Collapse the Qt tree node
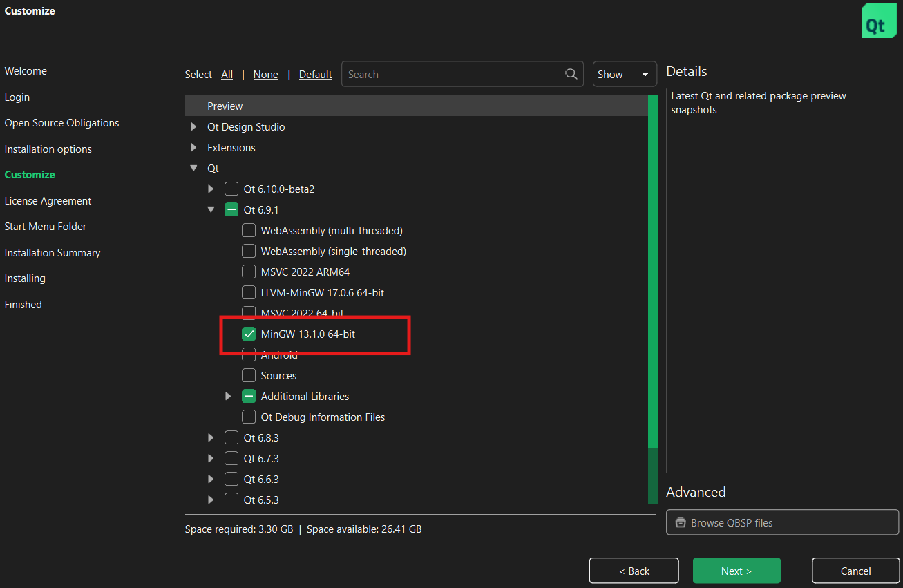The image size is (903, 588). [193, 168]
